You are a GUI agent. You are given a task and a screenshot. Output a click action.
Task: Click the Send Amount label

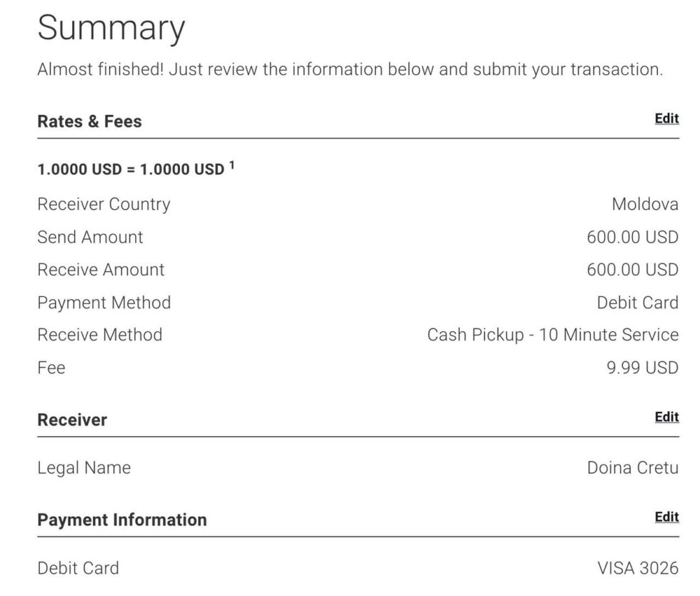(90, 237)
